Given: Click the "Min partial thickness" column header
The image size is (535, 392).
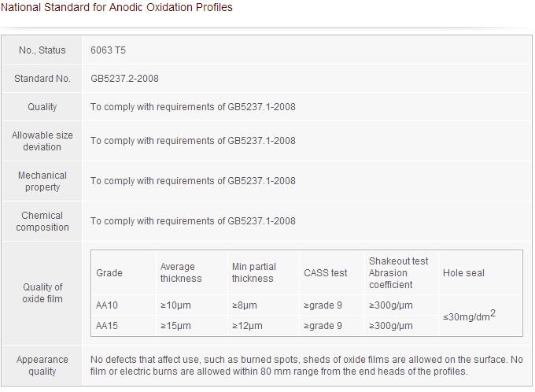Looking at the screenshot, I should [253, 272].
